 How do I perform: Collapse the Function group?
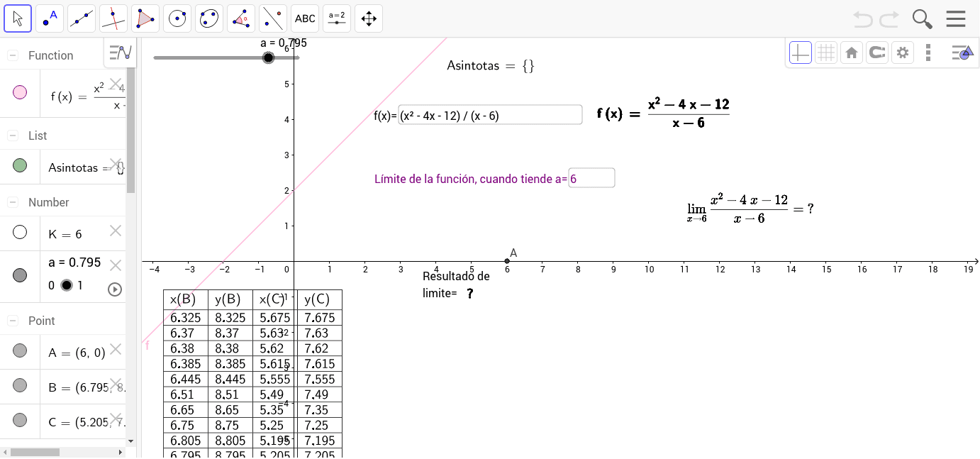tap(13, 55)
